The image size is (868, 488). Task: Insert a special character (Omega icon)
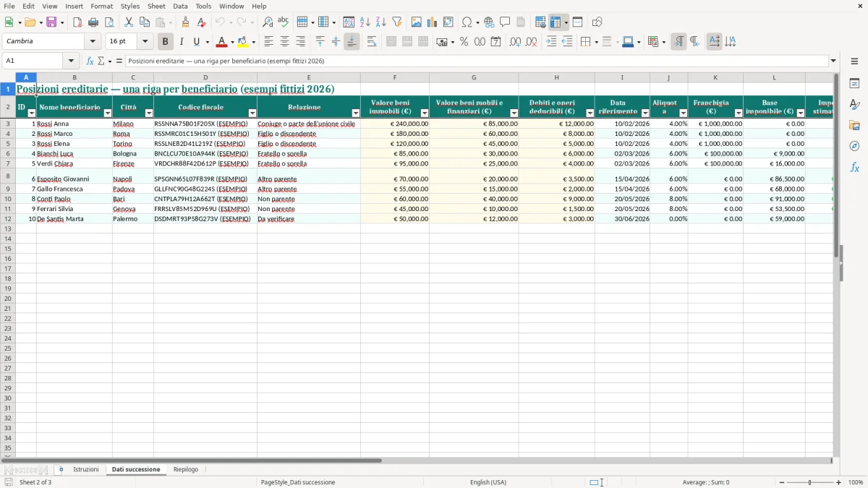[467, 22]
